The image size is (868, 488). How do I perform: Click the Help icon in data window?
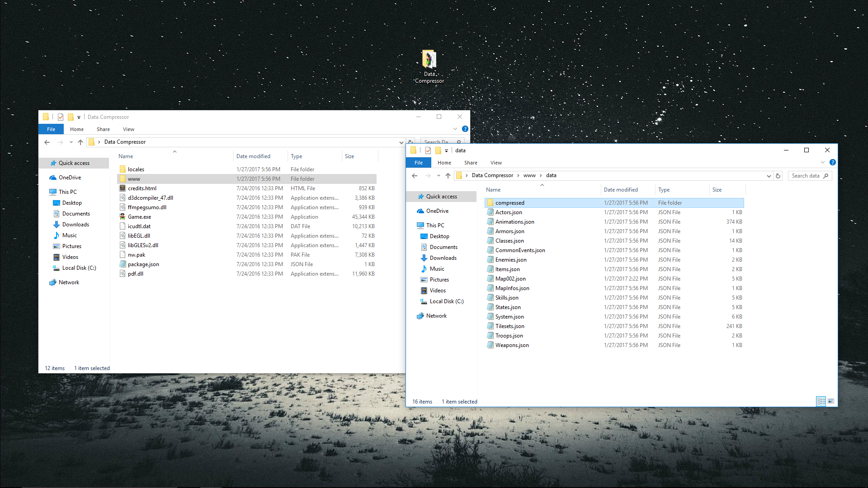(x=832, y=163)
